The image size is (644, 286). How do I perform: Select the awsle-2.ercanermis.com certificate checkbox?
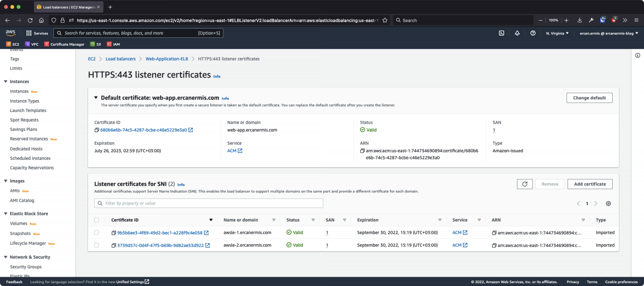(x=97, y=245)
